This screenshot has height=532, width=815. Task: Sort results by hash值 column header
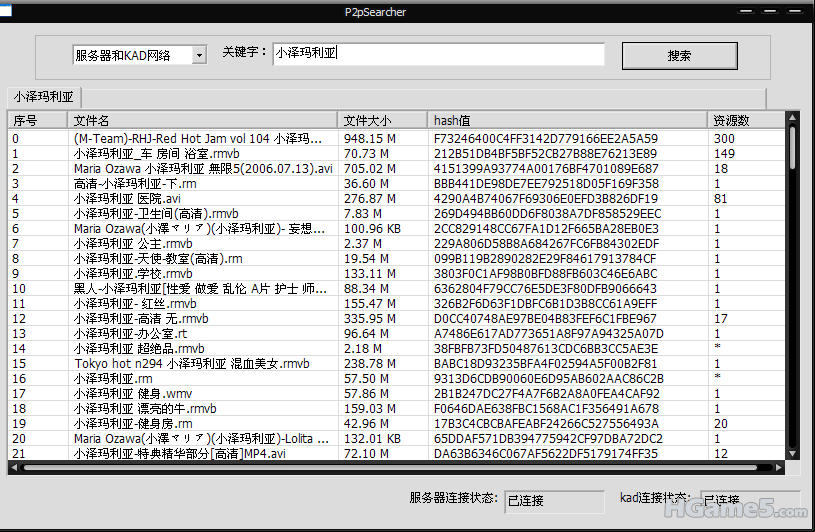[x=567, y=120]
